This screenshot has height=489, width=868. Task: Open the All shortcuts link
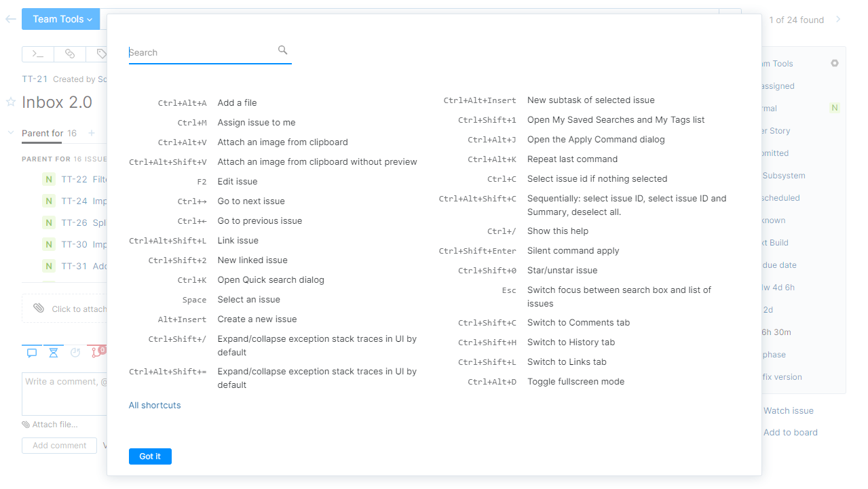coord(154,405)
